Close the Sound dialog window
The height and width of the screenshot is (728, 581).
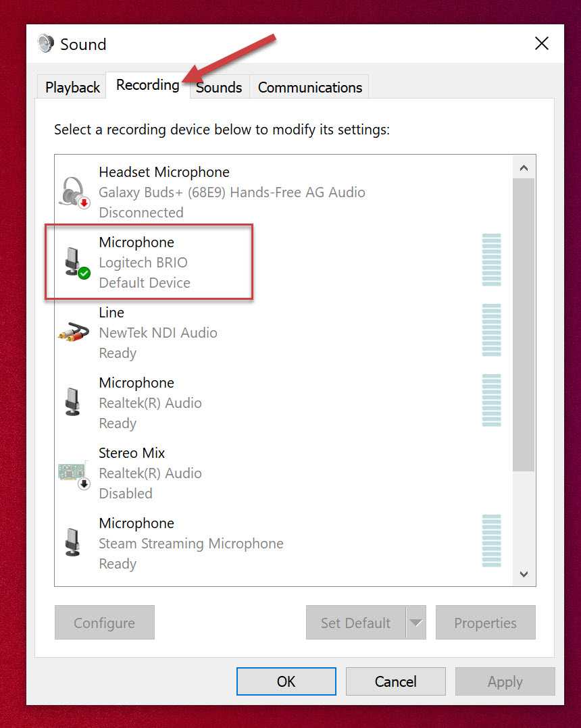(541, 45)
